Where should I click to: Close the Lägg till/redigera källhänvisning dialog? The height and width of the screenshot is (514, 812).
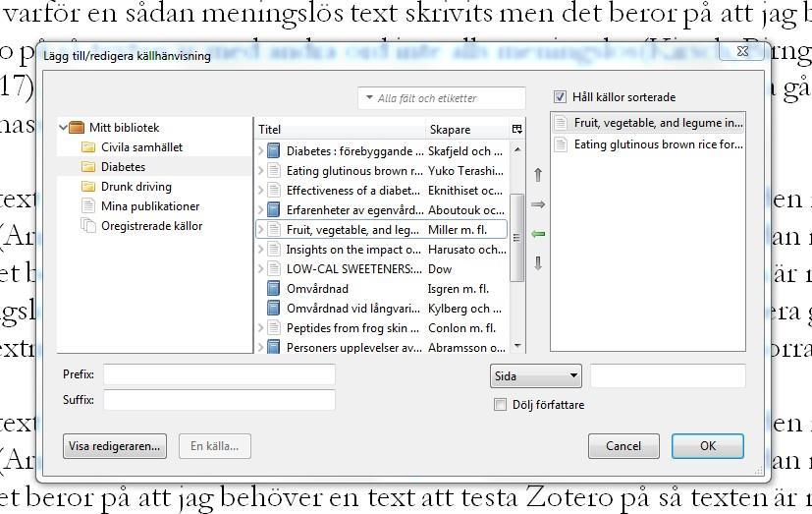(742, 51)
